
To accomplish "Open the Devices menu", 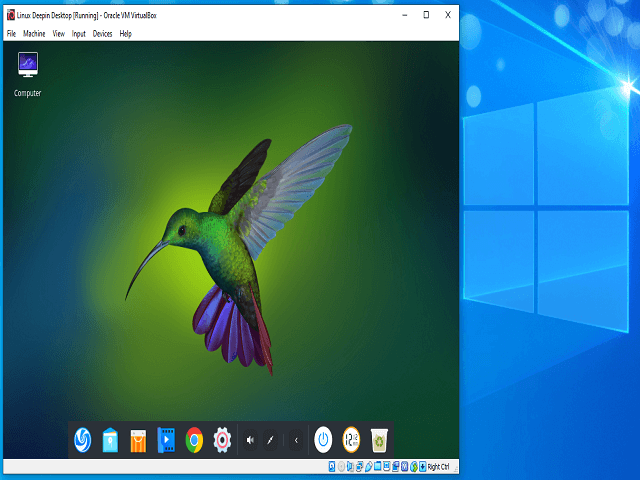I will (102, 34).
